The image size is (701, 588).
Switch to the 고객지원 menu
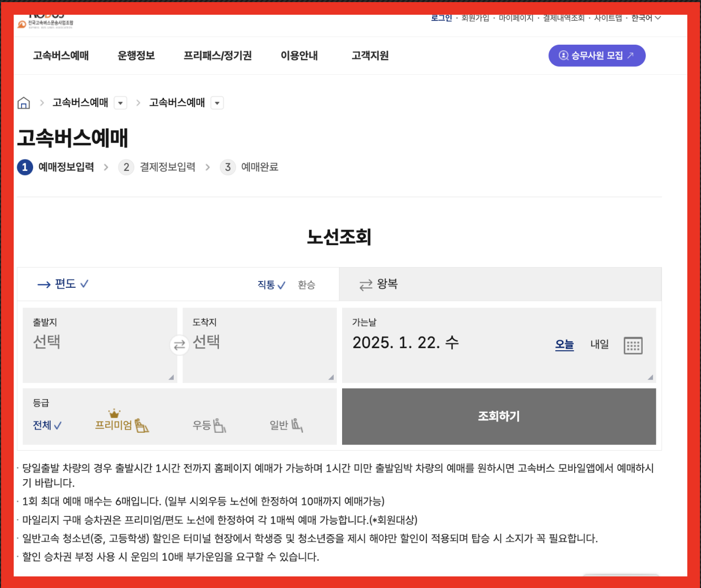pyautogui.click(x=369, y=56)
